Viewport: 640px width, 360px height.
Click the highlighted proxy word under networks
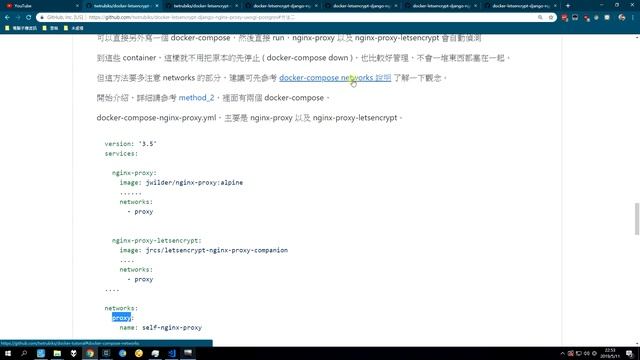[122, 318]
